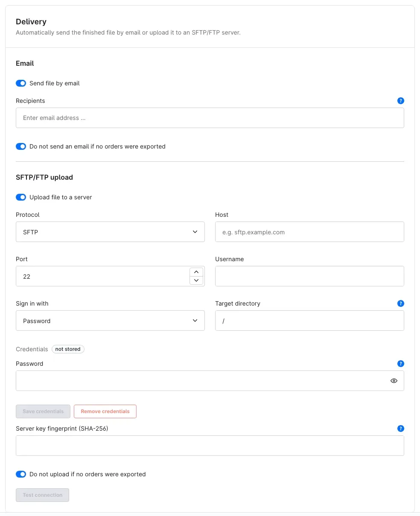This screenshot has height=516, width=420.
Task: Focus the Host input field
Action: 309,232
